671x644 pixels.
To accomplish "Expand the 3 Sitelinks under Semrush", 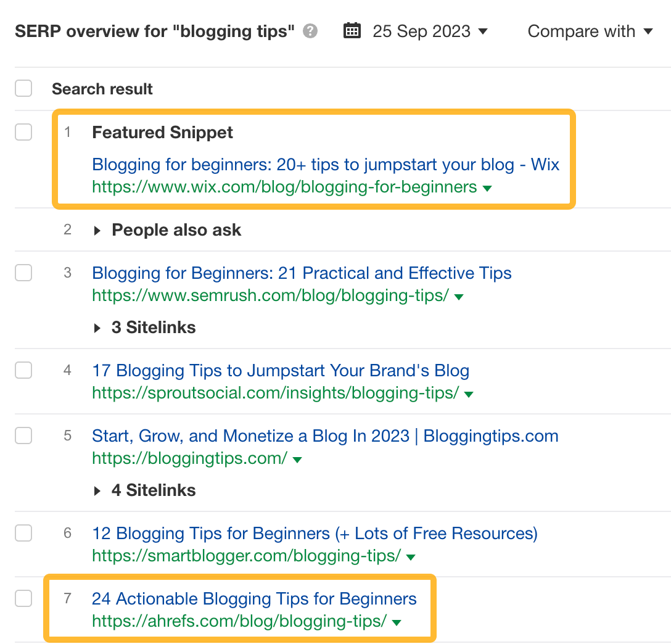I will pyautogui.click(x=145, y=328).
